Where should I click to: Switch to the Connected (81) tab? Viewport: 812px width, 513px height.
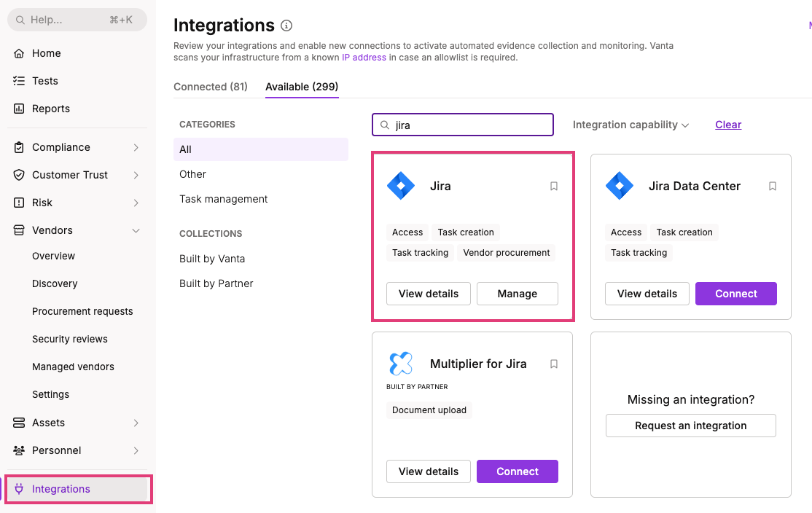[x=210, y=87]
